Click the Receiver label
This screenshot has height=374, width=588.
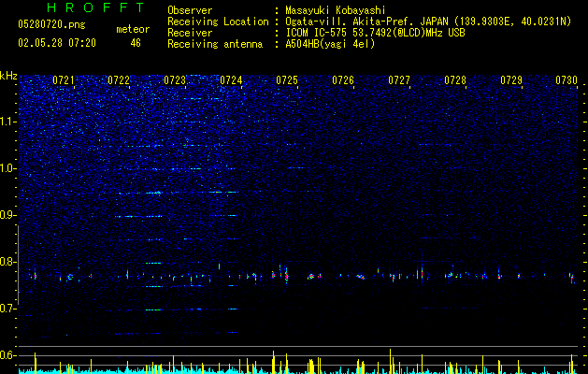click(190, 33)
